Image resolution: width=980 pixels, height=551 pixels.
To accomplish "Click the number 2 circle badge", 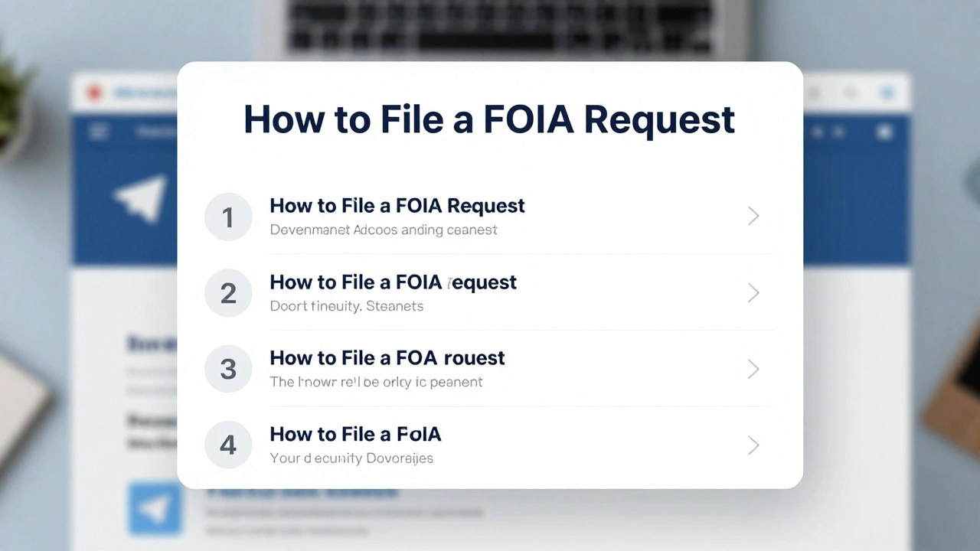I will 228,293.
